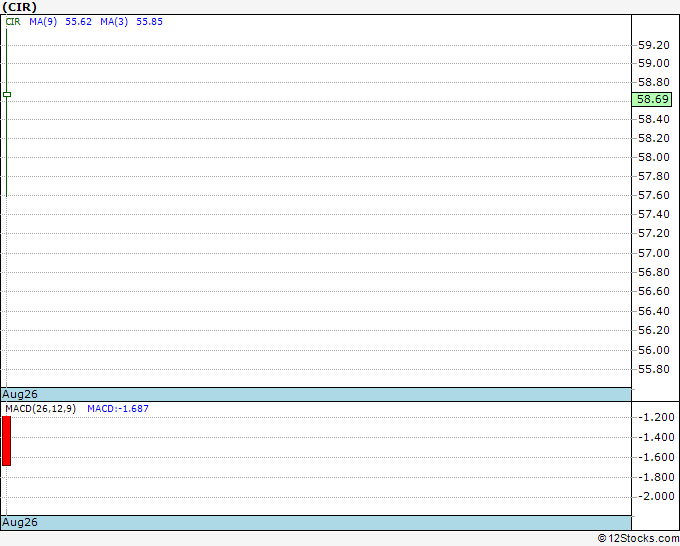Click the 57.00 price axis label
This screenshot has width=680, height=546.
(x=654, y=253)
